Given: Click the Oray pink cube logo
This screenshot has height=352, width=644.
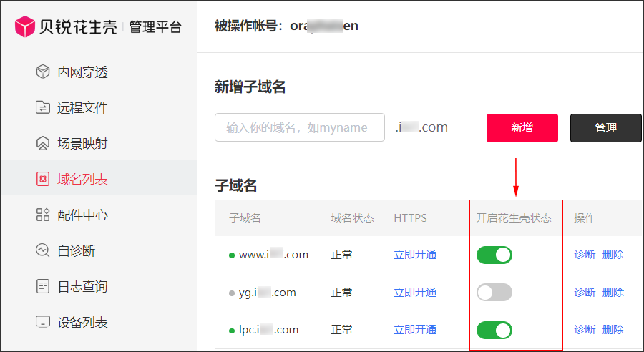Looking at the screenshot, I should coord(24,26).
